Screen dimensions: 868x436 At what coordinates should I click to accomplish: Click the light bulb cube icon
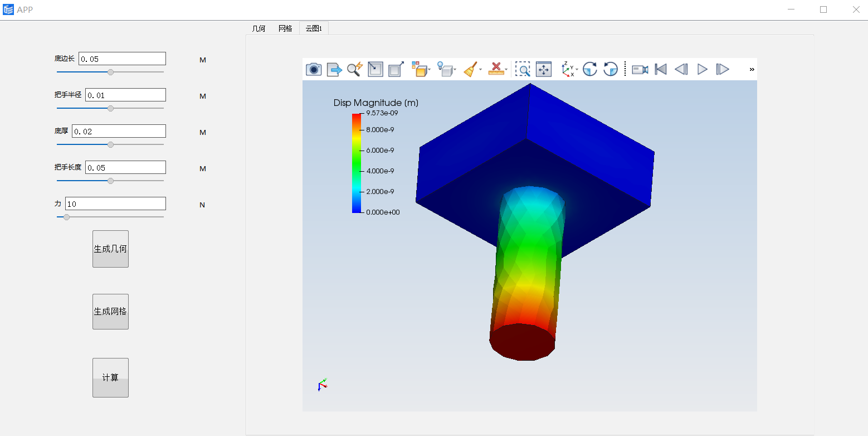point(445,69)
